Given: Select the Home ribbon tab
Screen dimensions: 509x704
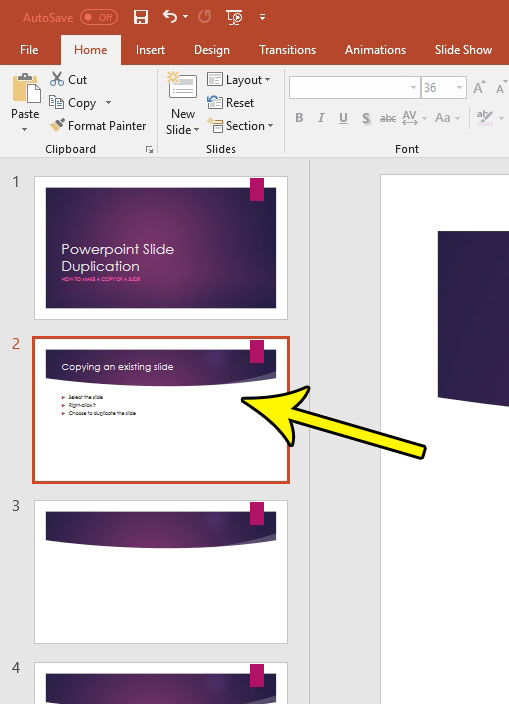Looking at the screenshot, I should coord(91,50).
